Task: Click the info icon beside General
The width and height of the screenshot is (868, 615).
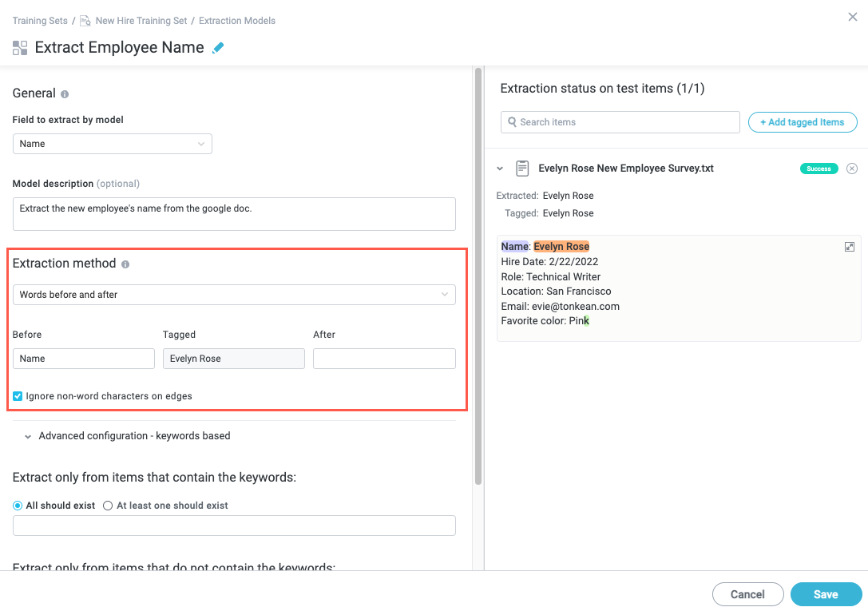Action: pyautogui.click(x=65, y=93)
